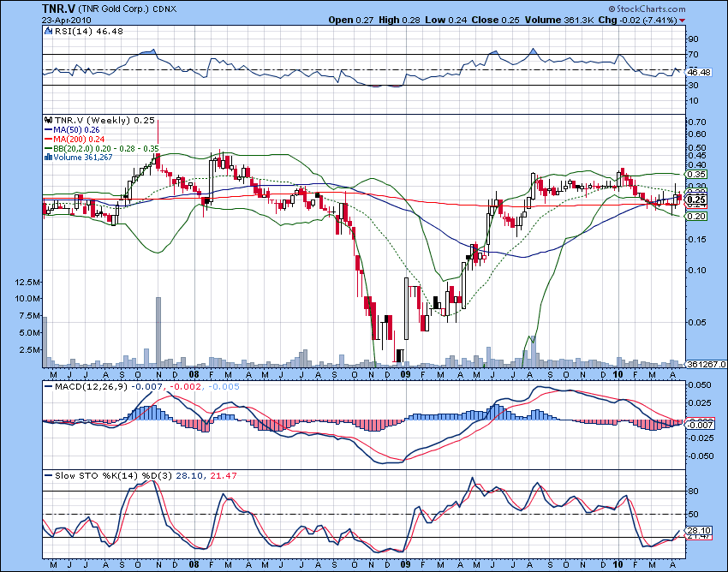Click the MACD(12,26,9) panel label

point(91,387)
